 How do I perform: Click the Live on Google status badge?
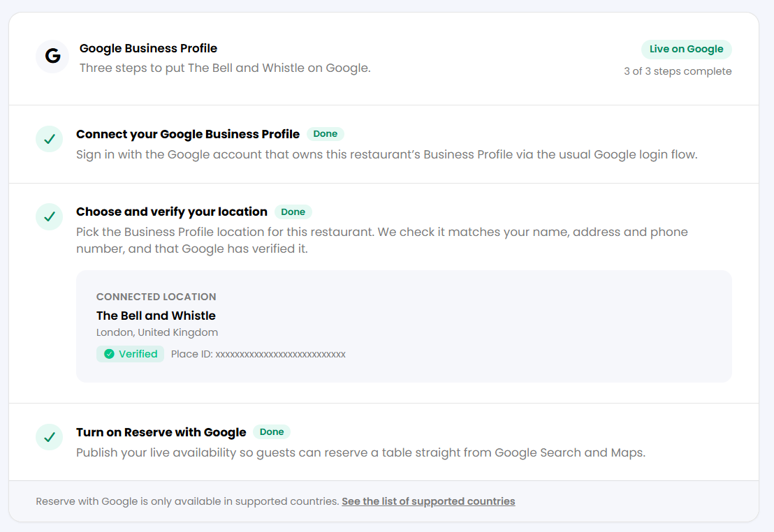(686, 49)
